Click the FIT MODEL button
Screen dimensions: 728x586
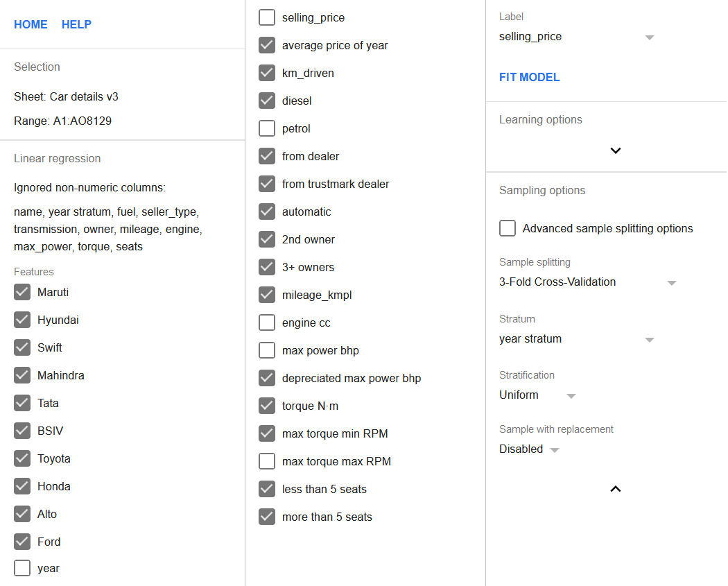(529, 77)
